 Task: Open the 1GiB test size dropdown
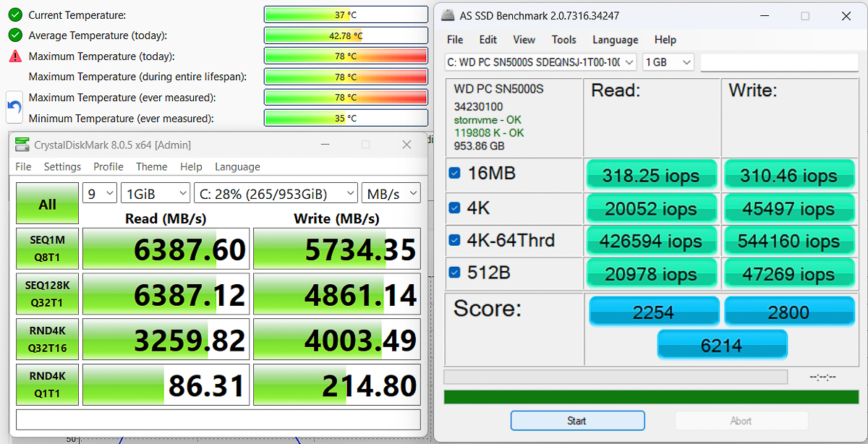155,192
